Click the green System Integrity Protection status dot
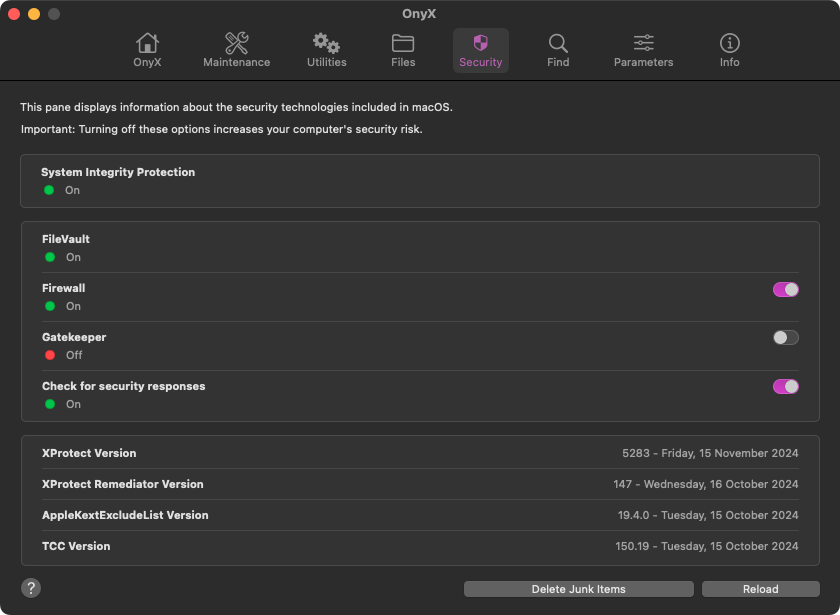Viewport: 840px width, 615px height. pos(49,190)
